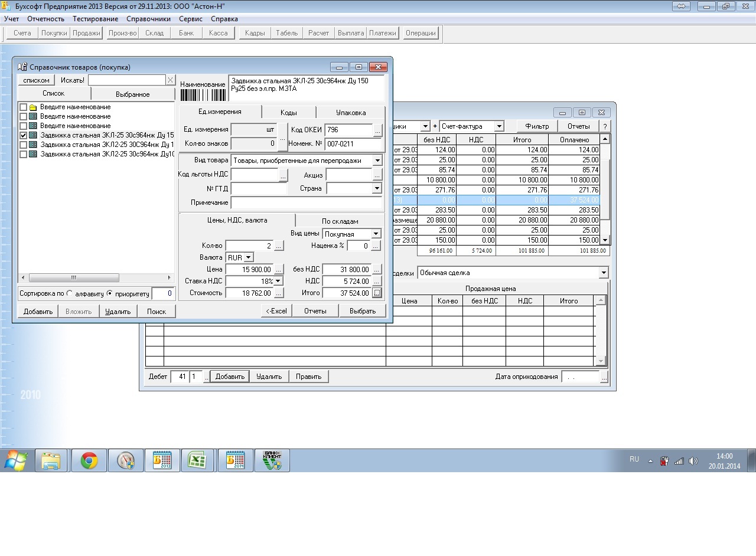Clear the search field with X icon

tap(170, 80)
